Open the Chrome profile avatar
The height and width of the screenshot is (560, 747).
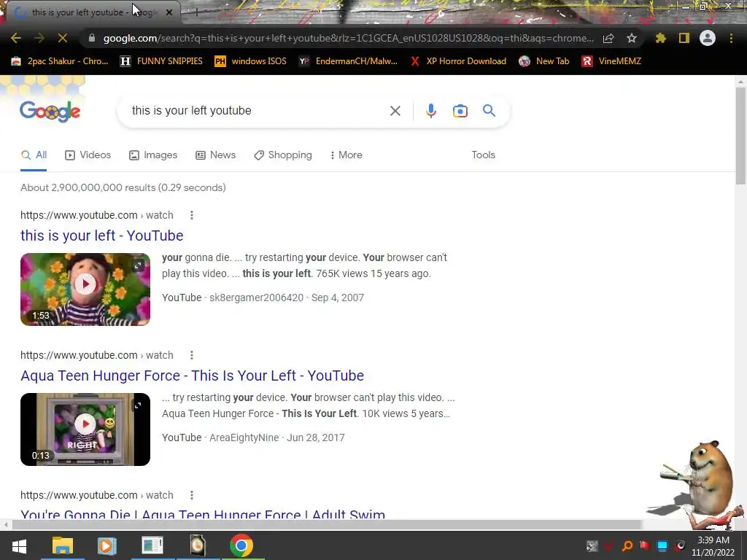click(x=708, y=38)
